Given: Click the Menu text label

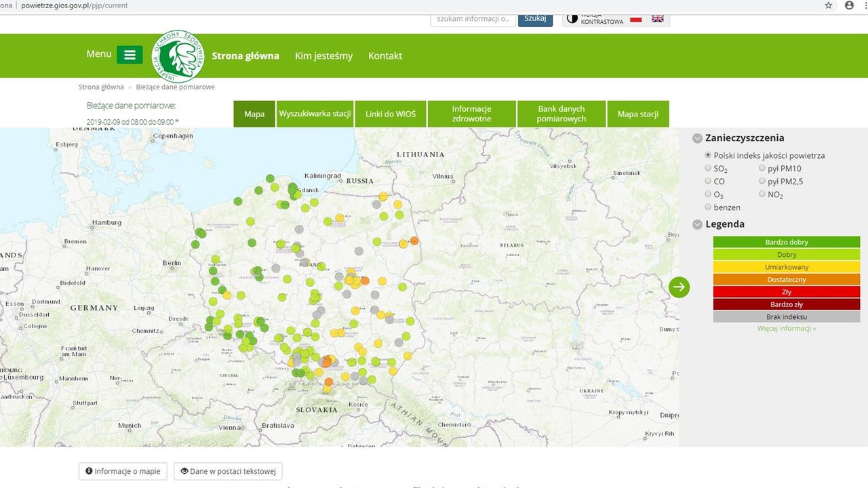Looking at the screenshot, I should click(x=99, y=54).
